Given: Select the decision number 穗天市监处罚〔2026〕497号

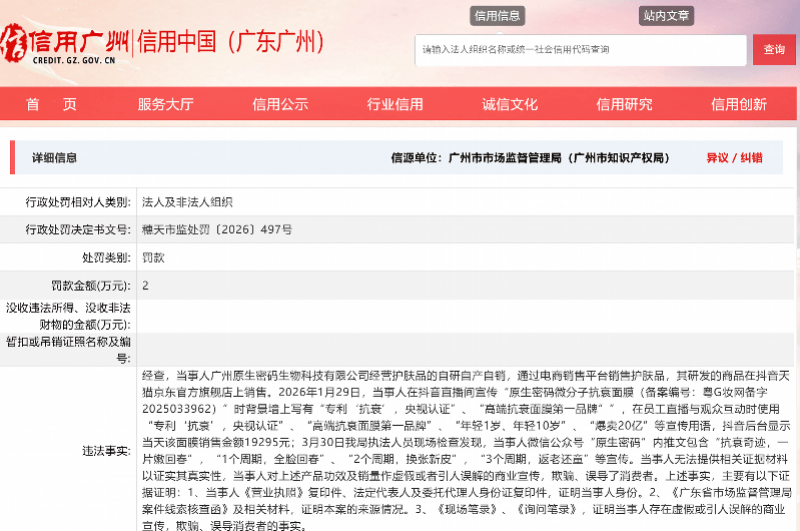Looking at the screenshot, I should point(217,230).
